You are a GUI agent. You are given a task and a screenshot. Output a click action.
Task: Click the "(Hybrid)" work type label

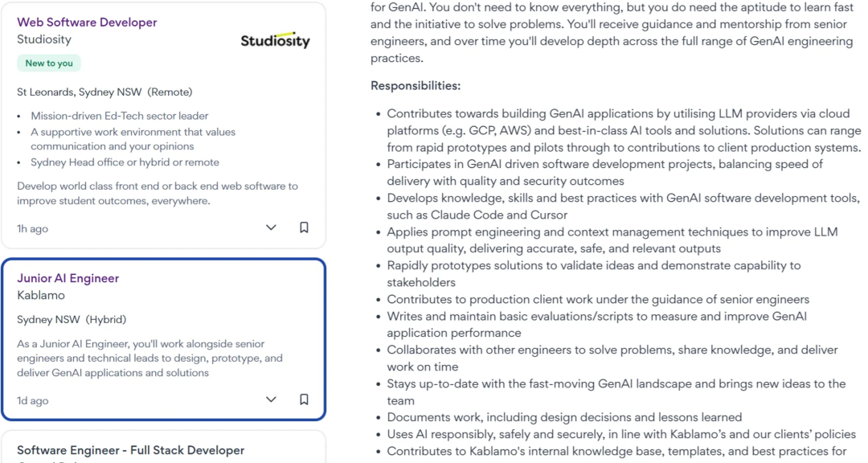click(x=106, y=319)
